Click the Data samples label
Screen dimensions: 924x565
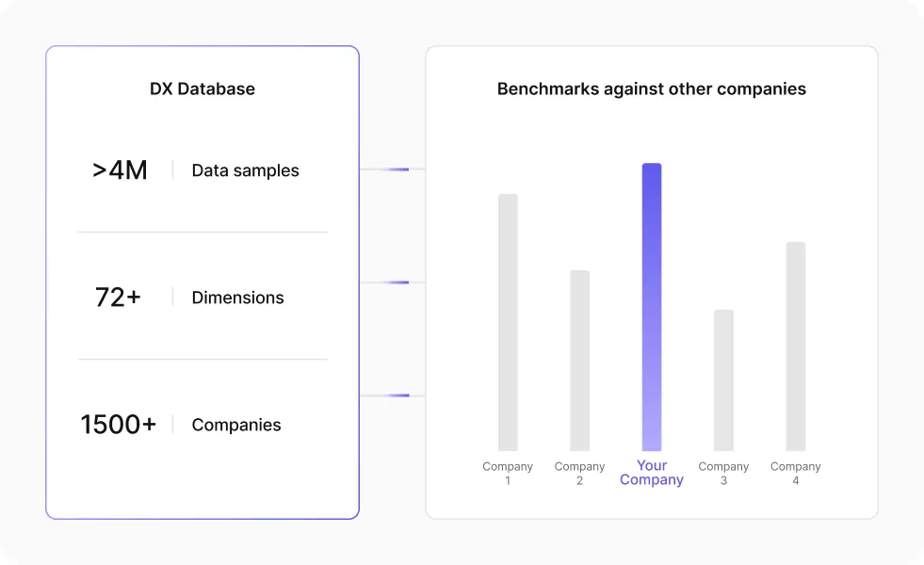(x=245, y=170)
